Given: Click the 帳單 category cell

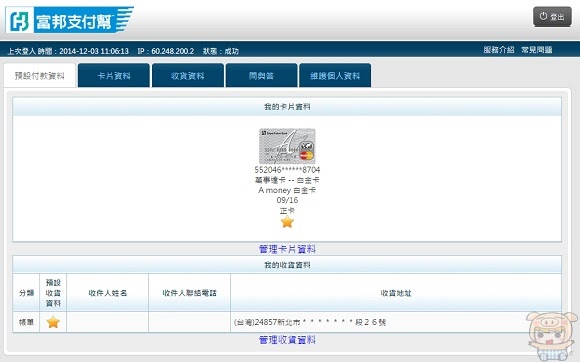Looking at the screenshot, I should point(26,322).
